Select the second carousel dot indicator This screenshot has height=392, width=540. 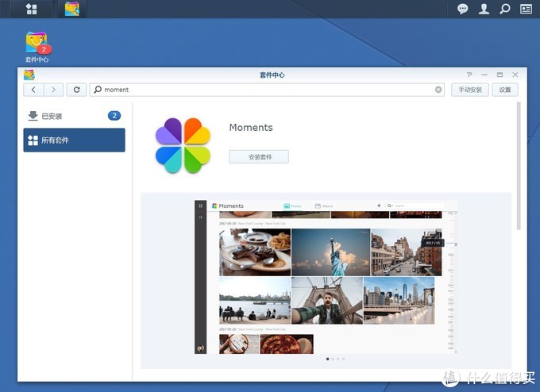tap(333, 359)
